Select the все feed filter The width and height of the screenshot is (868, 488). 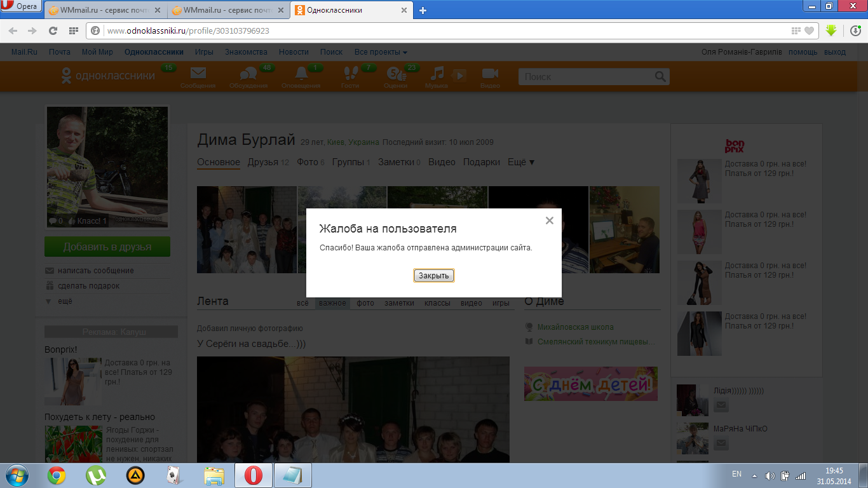(302, 303)
